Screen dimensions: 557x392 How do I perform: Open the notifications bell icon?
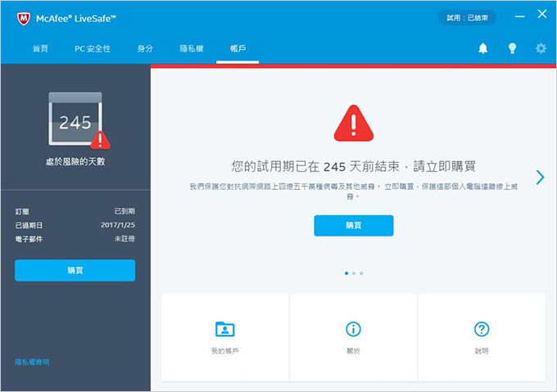[x=482, y=48]
